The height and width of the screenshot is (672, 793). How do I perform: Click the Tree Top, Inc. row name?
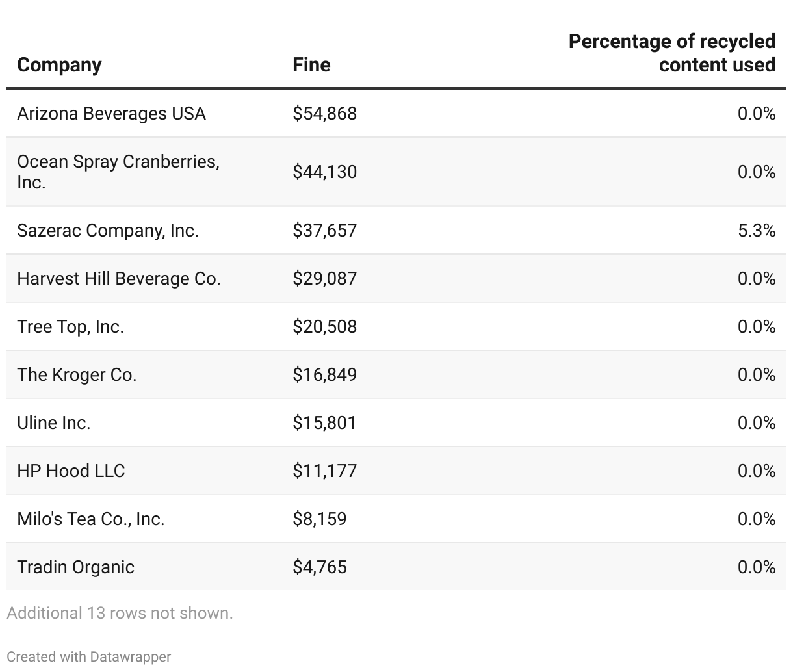[x=70, y=327]
